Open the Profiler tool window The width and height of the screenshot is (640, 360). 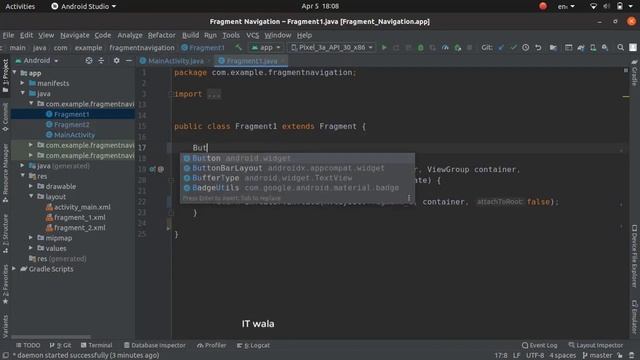pyautogui.click(x=211, y=345)
